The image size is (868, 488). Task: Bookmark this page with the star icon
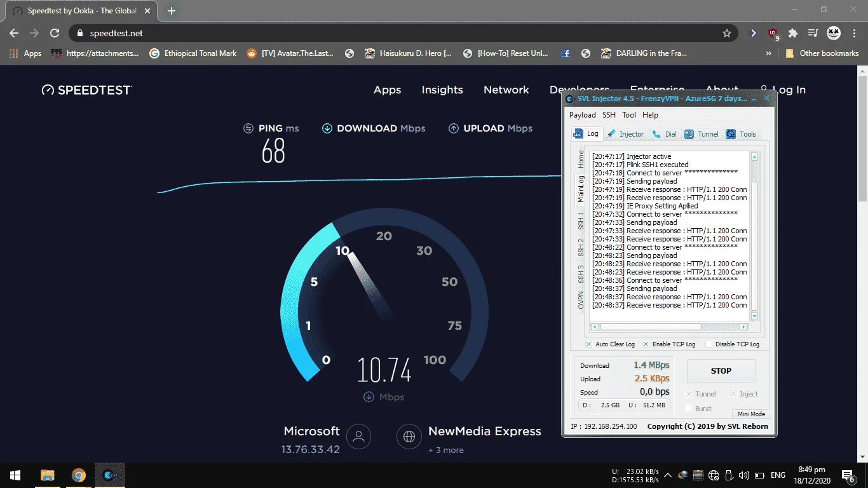(x=727, y=33)
